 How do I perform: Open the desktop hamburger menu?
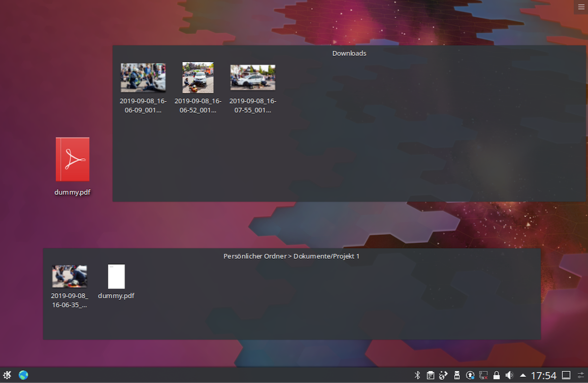point(581,7)
